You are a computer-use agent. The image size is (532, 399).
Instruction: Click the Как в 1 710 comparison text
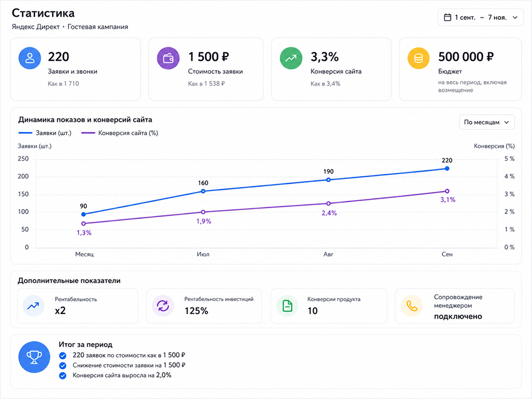click(x=63, y=83)
